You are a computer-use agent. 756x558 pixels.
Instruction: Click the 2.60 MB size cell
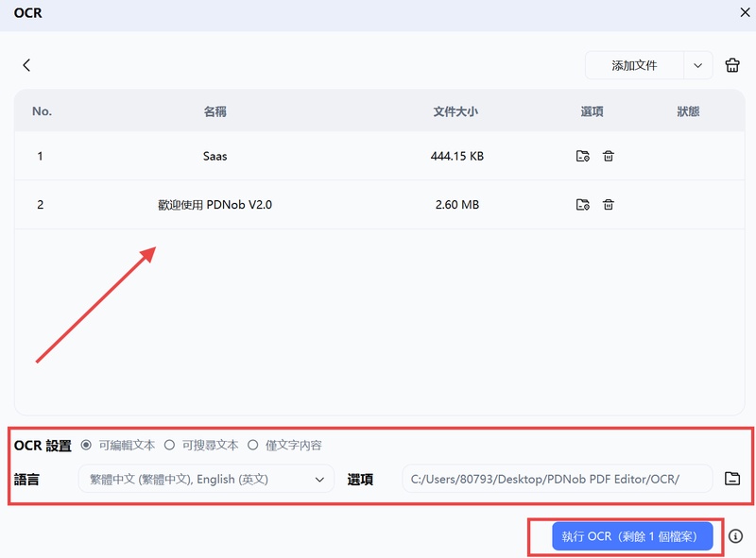click(x=457, y=205)
